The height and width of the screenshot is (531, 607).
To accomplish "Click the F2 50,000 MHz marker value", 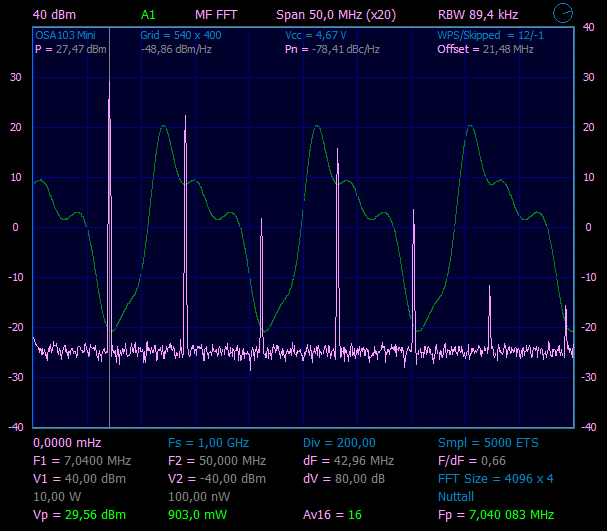I will 216,460.
